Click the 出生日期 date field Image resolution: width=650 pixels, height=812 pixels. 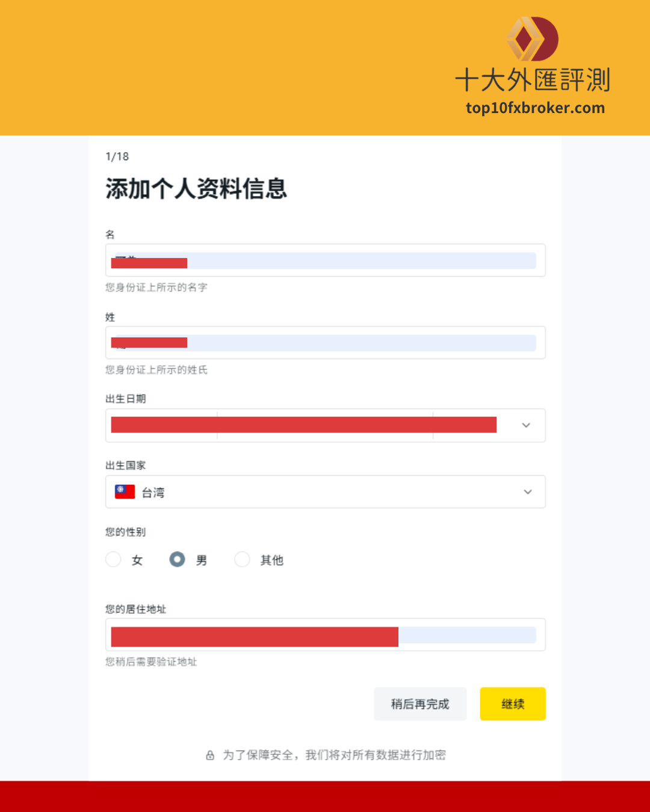(326, 425)
